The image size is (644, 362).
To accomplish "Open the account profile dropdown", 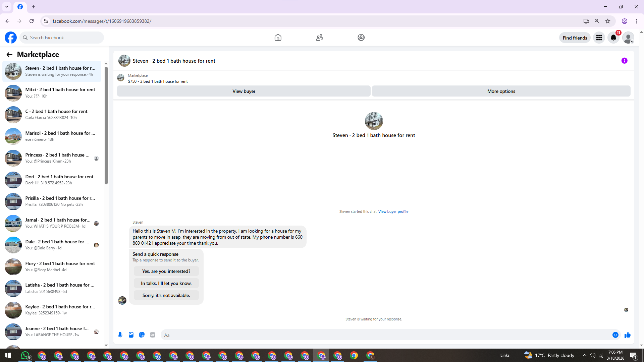I will pyautogui.click(x=628, y=38).
